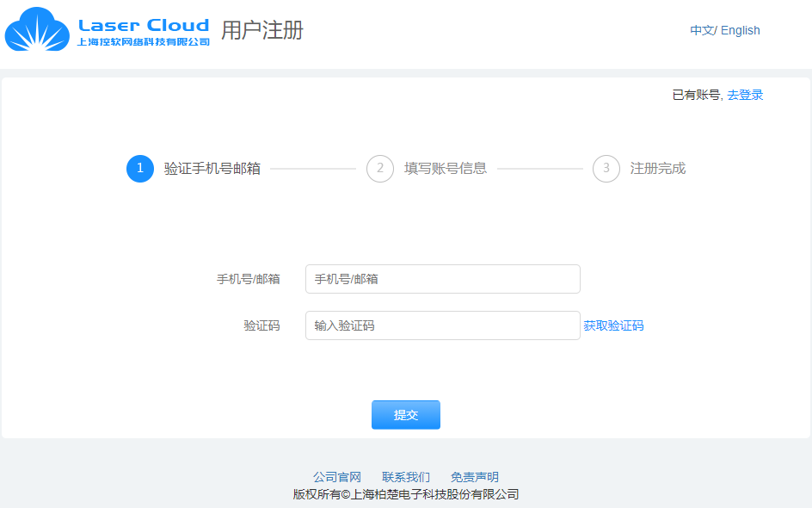The width and height of the screenshot is (812, 508).
Task: Open the 免责声明 footer link
Action: pos(475,477)
